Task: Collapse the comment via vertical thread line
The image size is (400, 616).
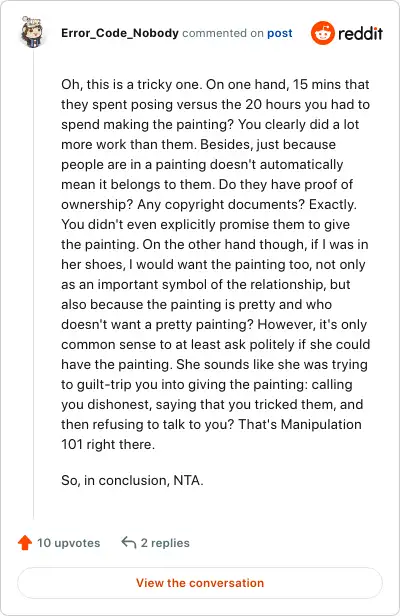Action: [33, 283]
